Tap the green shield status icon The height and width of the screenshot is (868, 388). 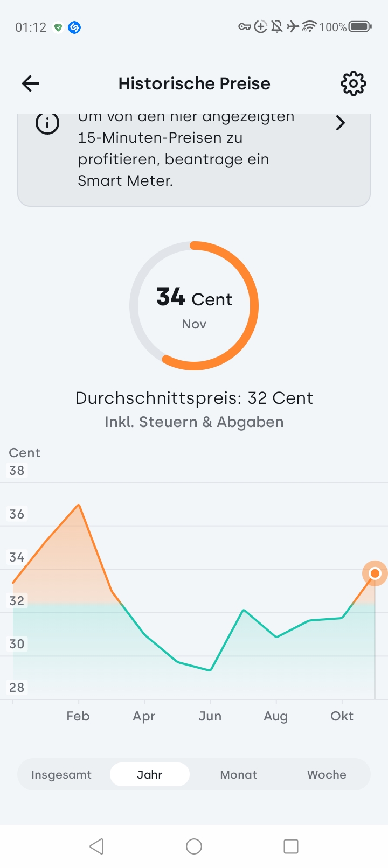(x=58, y=27)
